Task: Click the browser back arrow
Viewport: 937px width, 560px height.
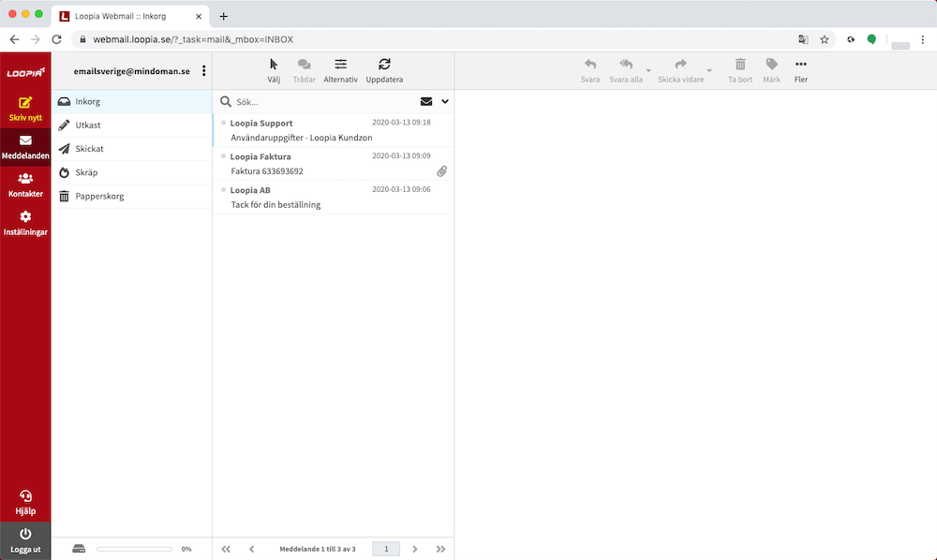Action: tap(14, 39)
